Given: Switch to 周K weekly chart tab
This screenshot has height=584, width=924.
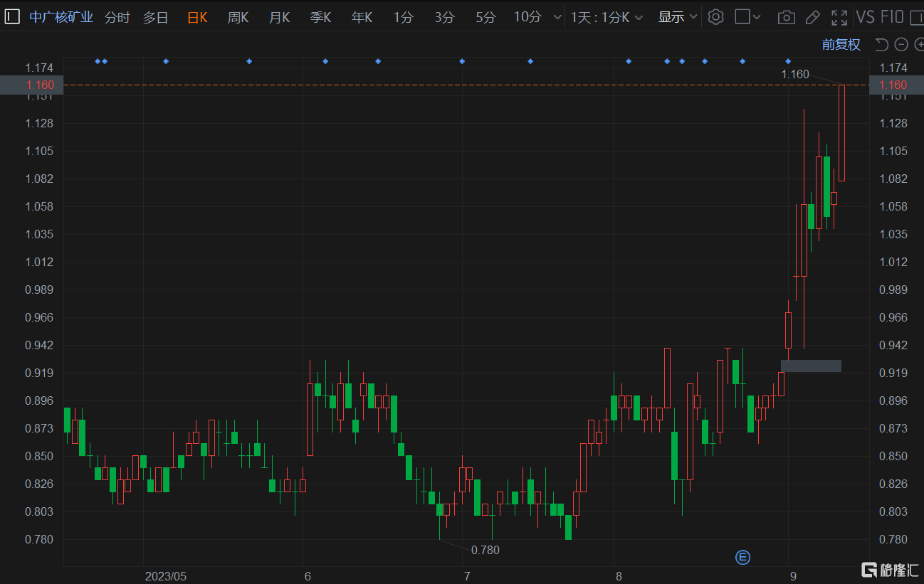Looking at the screenshot, I should 238,17.
